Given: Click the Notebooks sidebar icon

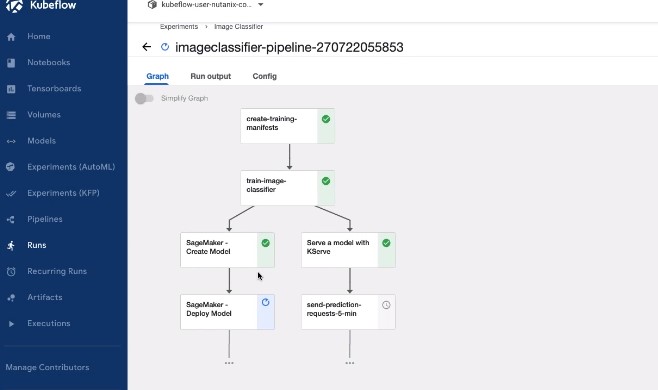Looking at the screenshot, I should [x=11, y=63].
